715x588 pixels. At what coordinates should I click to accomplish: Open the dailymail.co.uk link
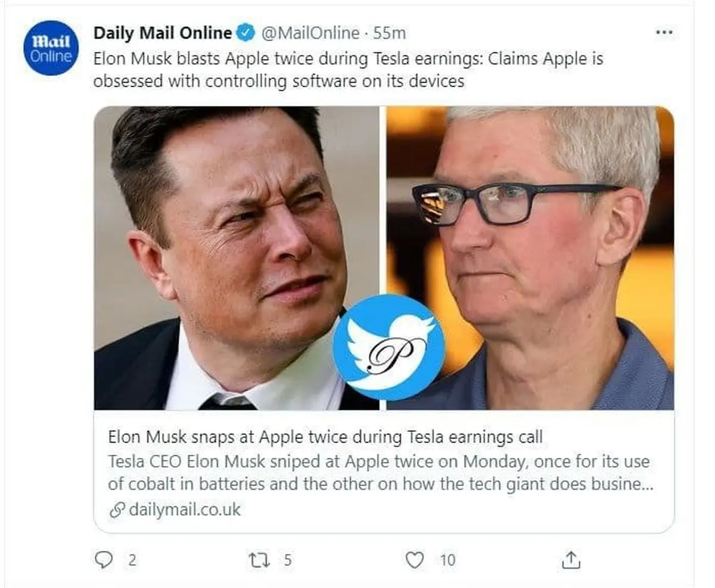pos(185,510)
